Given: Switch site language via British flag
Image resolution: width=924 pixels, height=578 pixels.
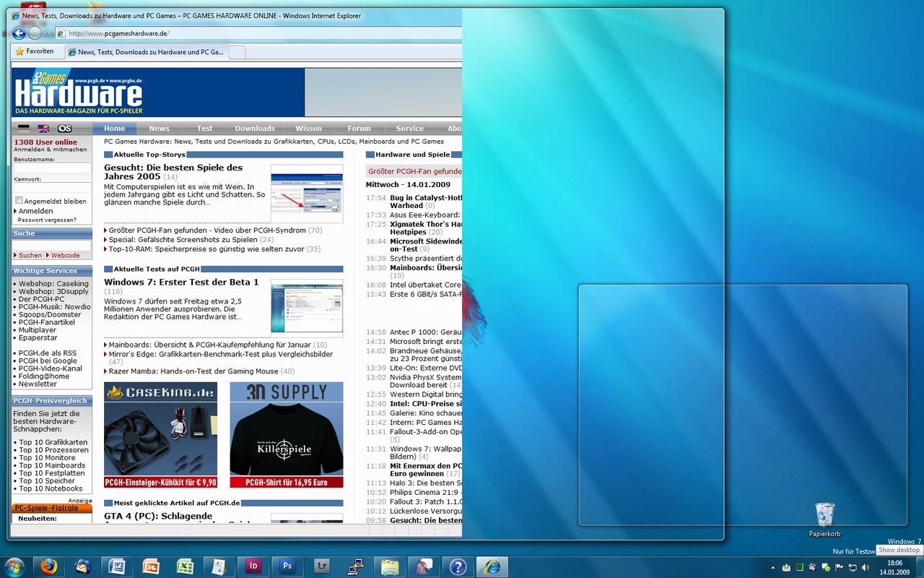Looking at the screenshot, I should (44, 129).
